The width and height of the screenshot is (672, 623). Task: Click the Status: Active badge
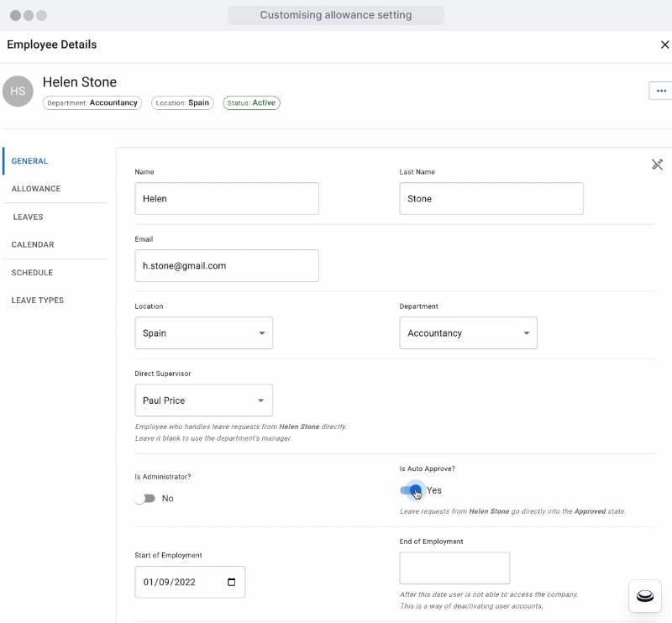tap(251, 102)
